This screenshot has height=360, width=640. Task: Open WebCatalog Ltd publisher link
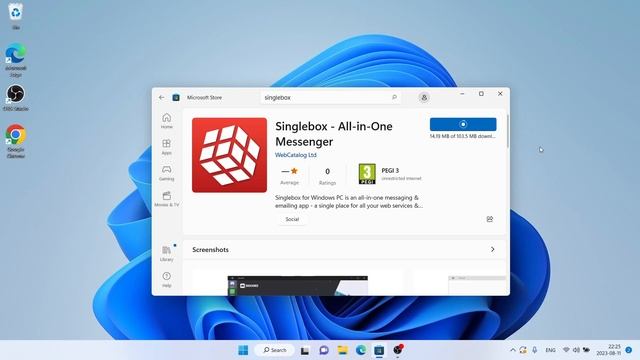tap(296, 155)
